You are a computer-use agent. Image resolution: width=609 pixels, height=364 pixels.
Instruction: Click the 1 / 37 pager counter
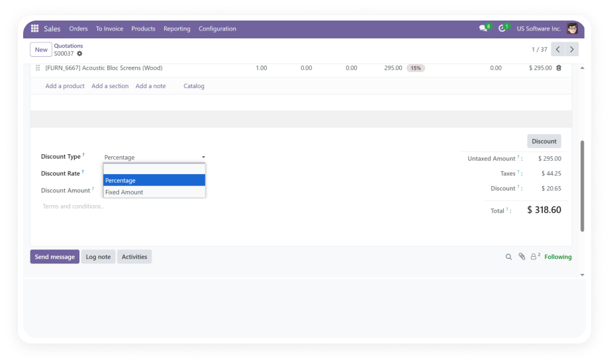[539, 50]
